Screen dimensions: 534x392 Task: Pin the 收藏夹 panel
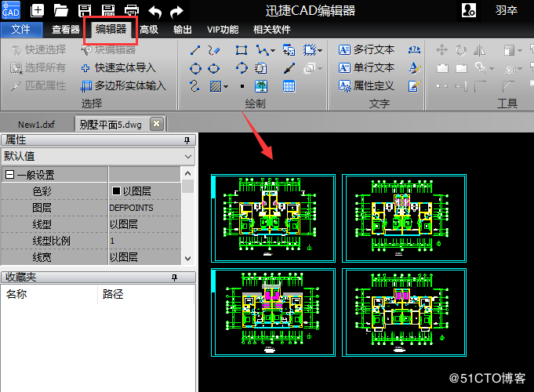pyautogui.click(x=174, y=278)
